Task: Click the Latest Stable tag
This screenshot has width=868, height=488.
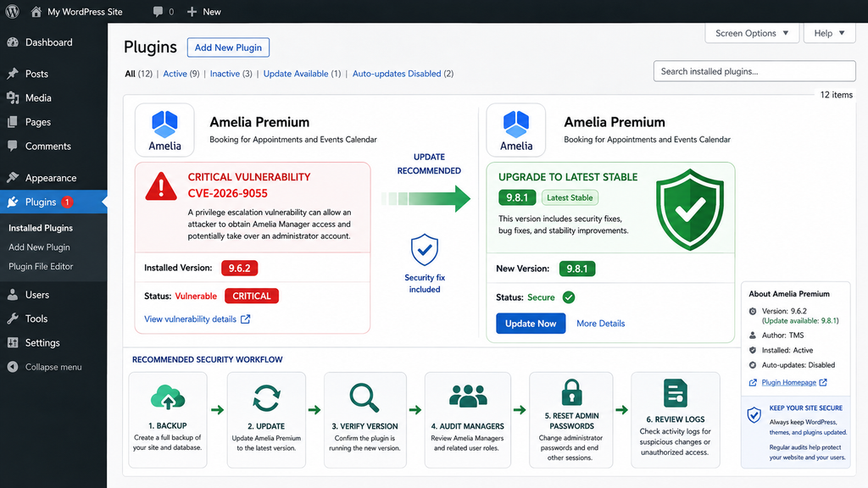Action: click(x=570, y=197)
